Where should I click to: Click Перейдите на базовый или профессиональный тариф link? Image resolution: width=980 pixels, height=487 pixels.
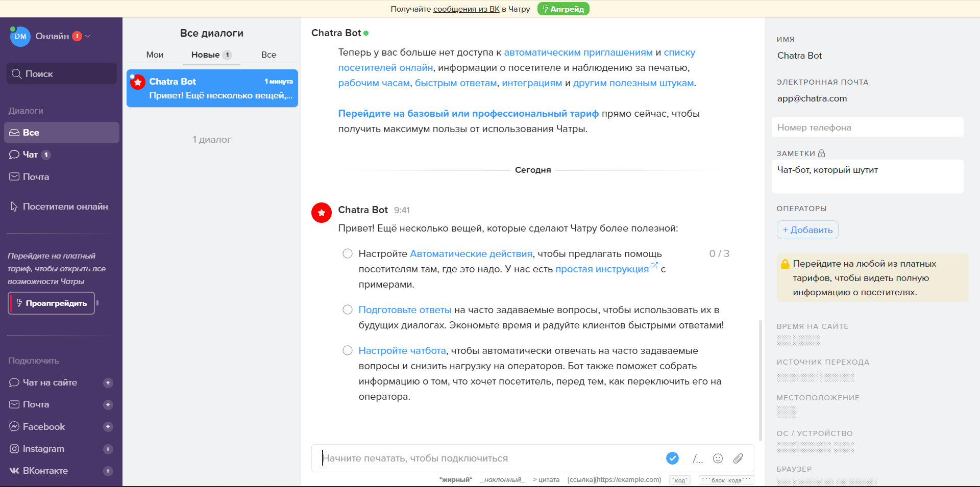pyautogui.click(x=468, y=113)
